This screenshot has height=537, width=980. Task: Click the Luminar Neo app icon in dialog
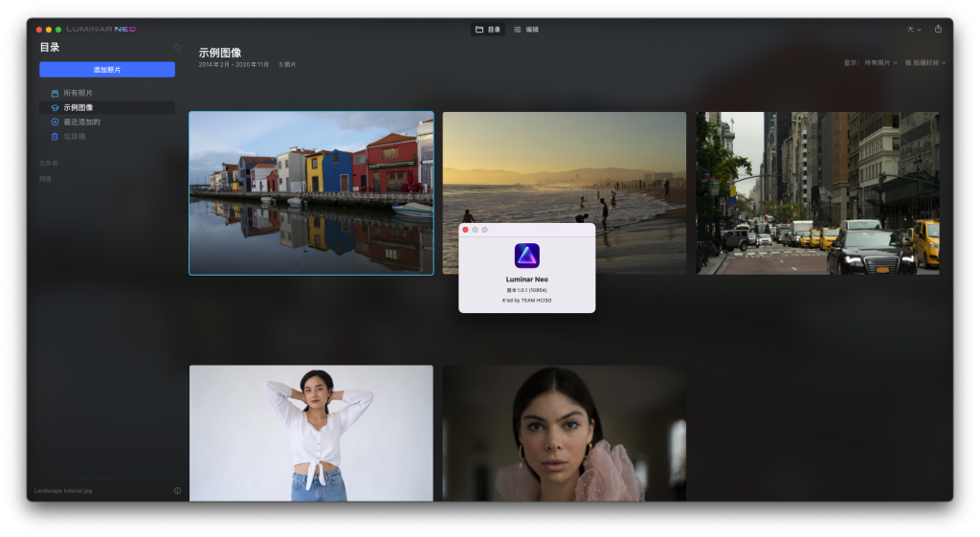tap(527, 256)
